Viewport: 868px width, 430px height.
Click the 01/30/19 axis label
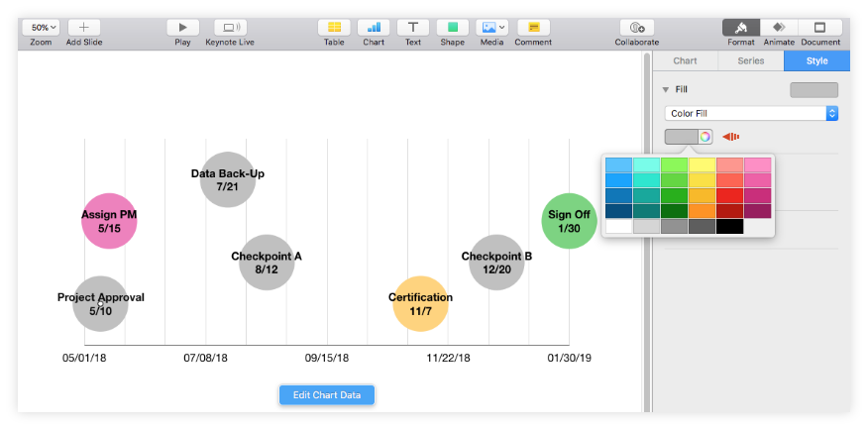569,358
